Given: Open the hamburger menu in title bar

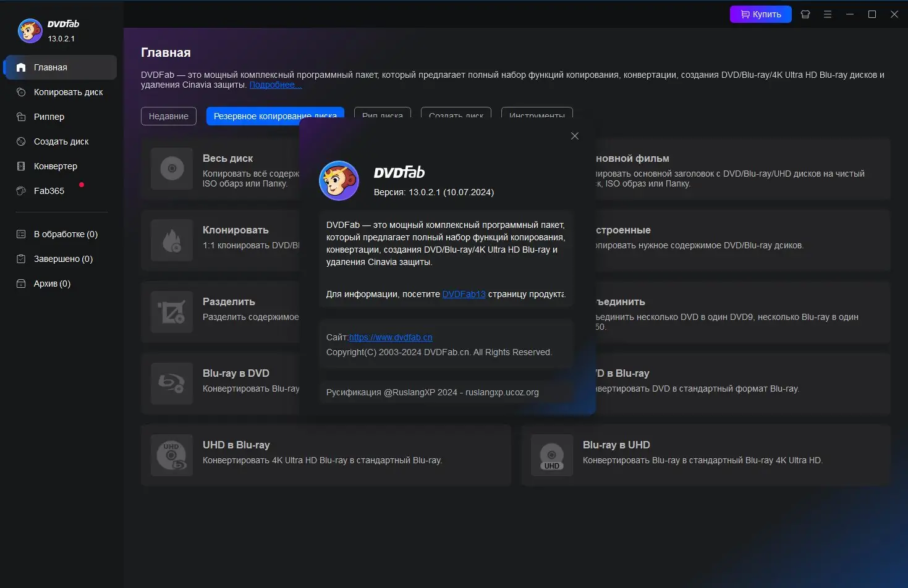Looking at the screenshot, I should (828, 14).
